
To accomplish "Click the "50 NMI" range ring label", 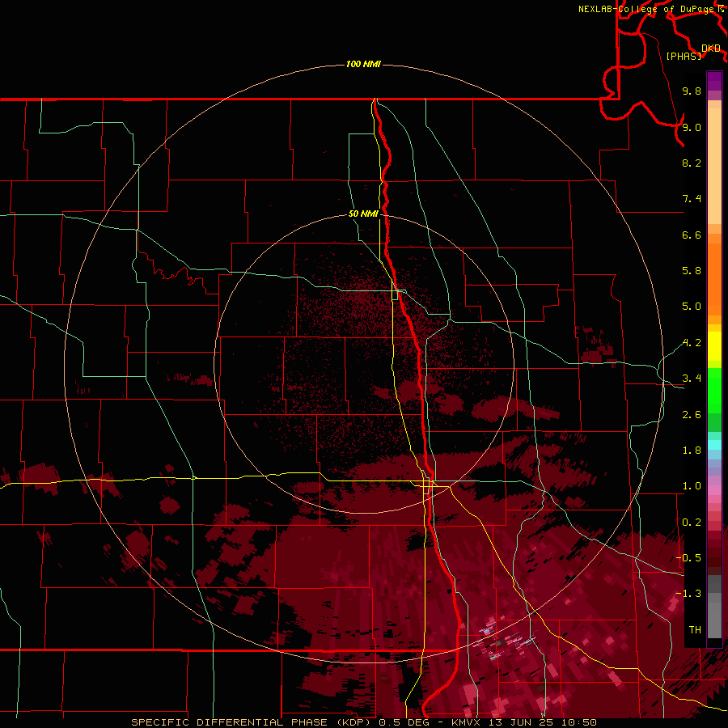I will tap(363, 214).
